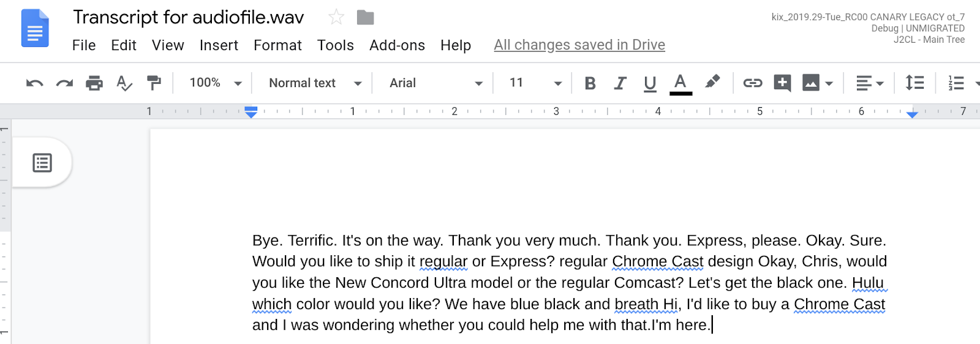980x344 pixels.
Task: Toggle italic formatting
Action: [x=620, y=83]
